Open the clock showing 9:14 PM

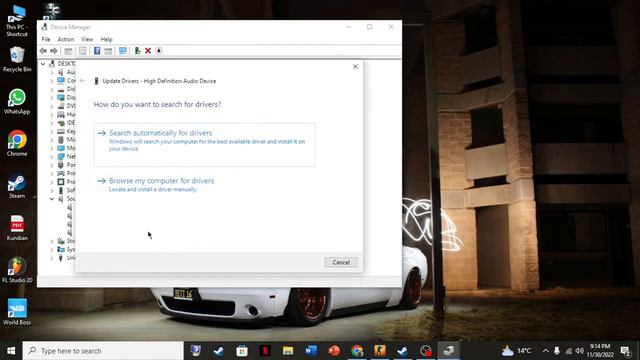pyautogui.click(x=600, y=351)
